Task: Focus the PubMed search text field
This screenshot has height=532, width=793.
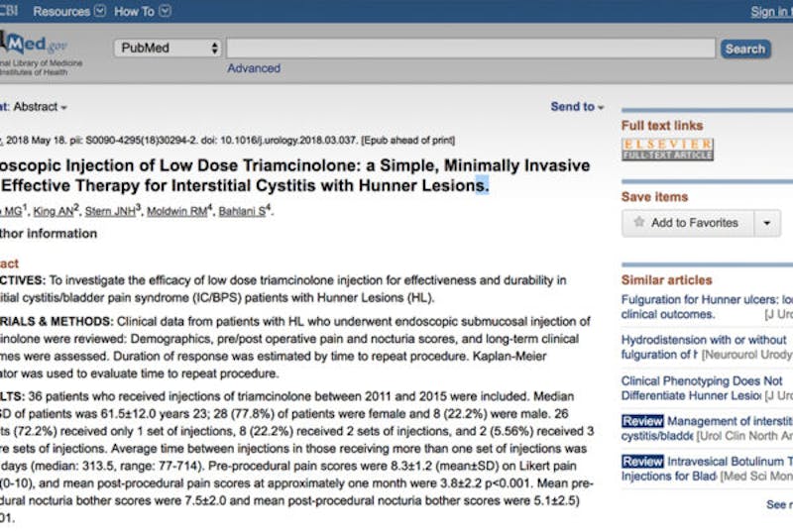Action: [x=471, y=49]
